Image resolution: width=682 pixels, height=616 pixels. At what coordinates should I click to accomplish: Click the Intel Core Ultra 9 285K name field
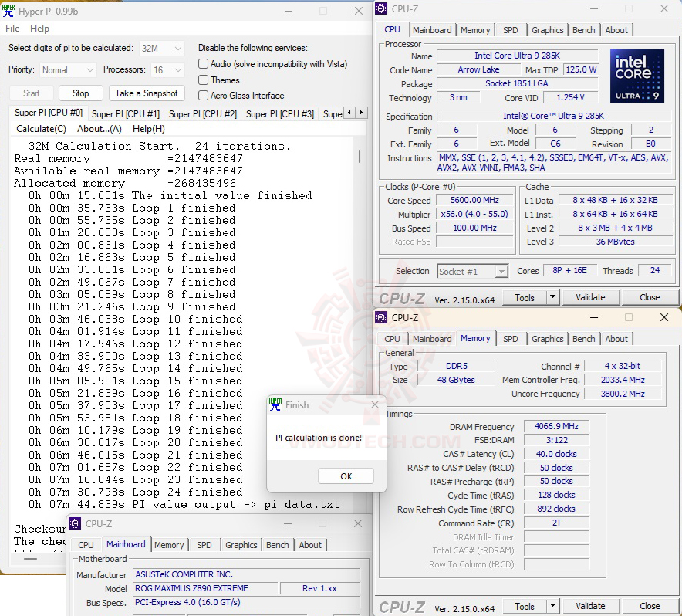coord(517,56)
